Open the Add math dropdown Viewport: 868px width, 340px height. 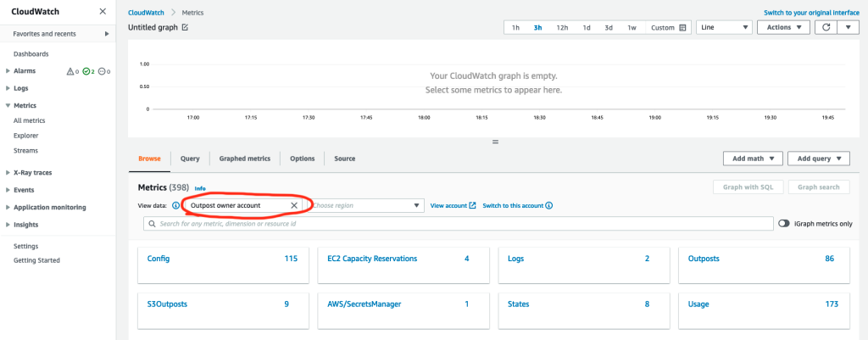pyautogui.click(x=753, y=159)
